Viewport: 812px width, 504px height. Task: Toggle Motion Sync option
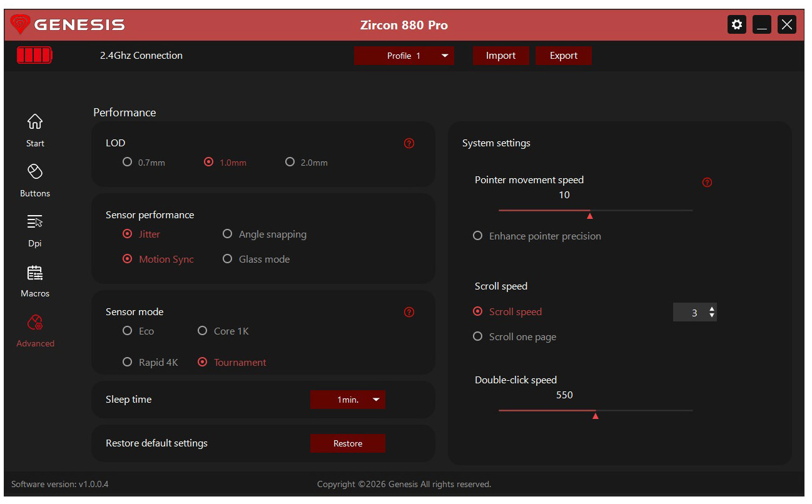pyautogui.click(x=158, y=259)
